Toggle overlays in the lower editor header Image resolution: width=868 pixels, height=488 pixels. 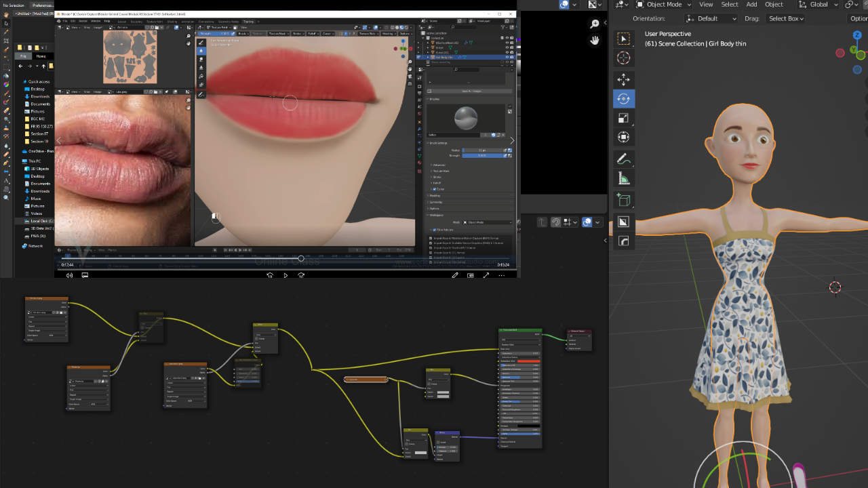(x=588, y=222)
